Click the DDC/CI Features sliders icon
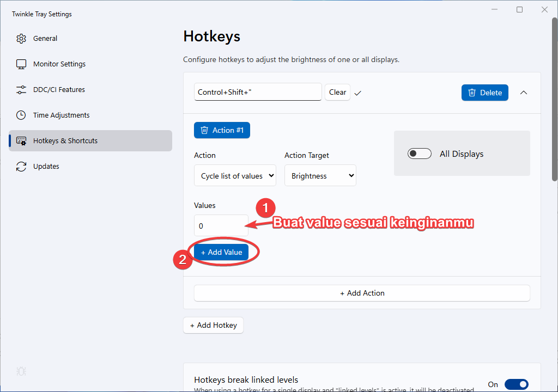The height and width of the screenshot is (392, 558). [21, 90]
